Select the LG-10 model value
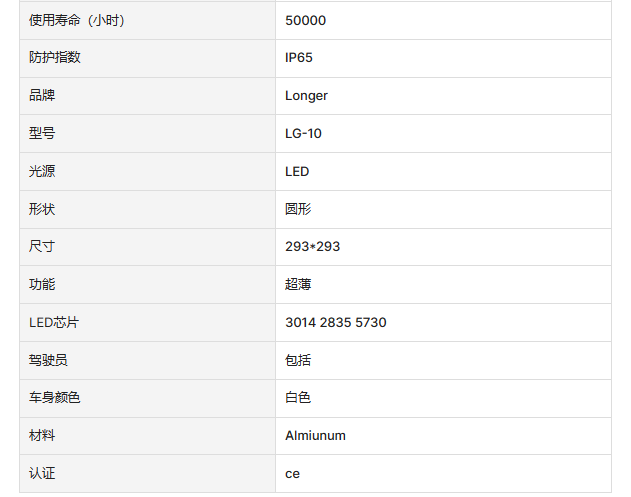 pos(303,133)
